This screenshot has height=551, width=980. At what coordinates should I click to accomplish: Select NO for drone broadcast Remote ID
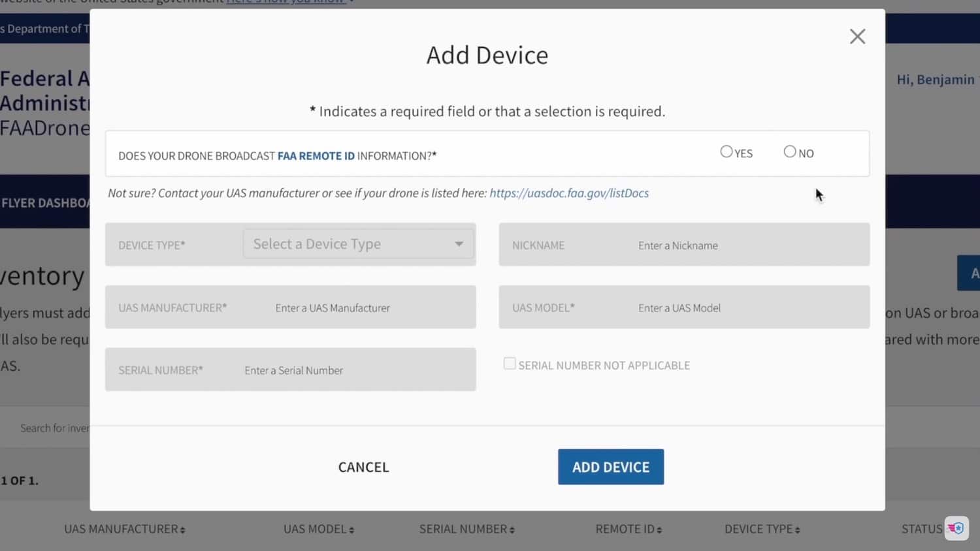(x=789, y=151)
